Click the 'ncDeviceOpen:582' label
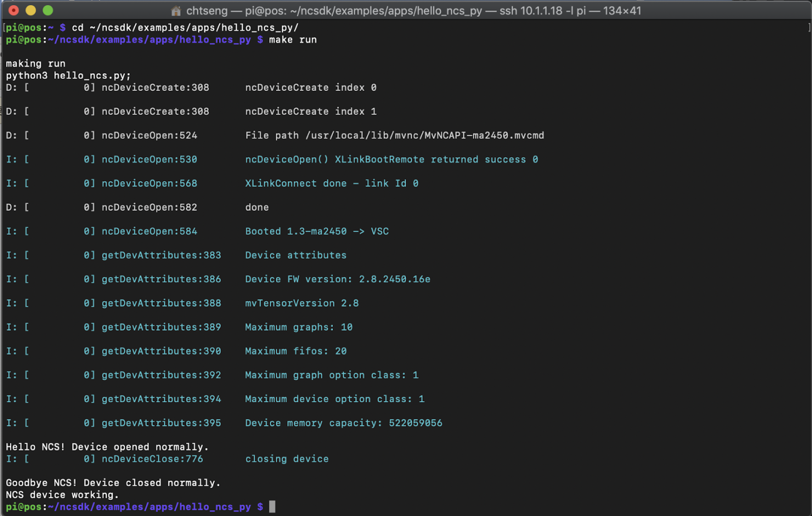Screen dimensions: 812x516 point(149,208)
